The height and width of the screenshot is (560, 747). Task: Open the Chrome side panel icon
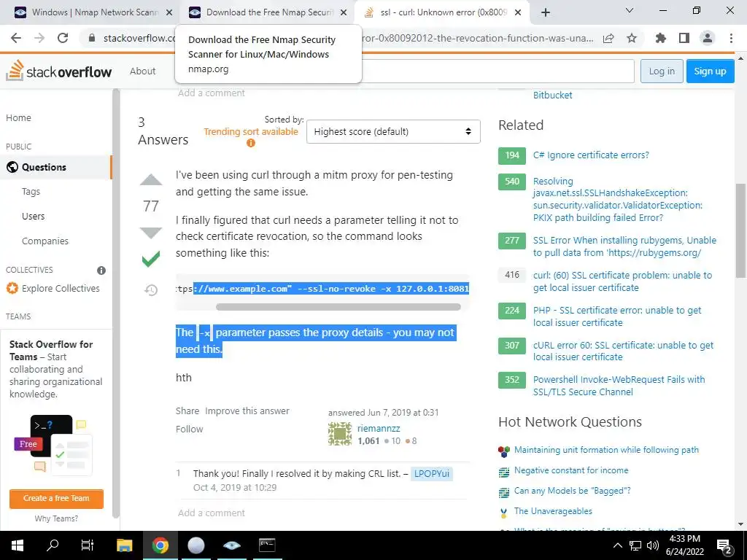(x=684, y=38)
